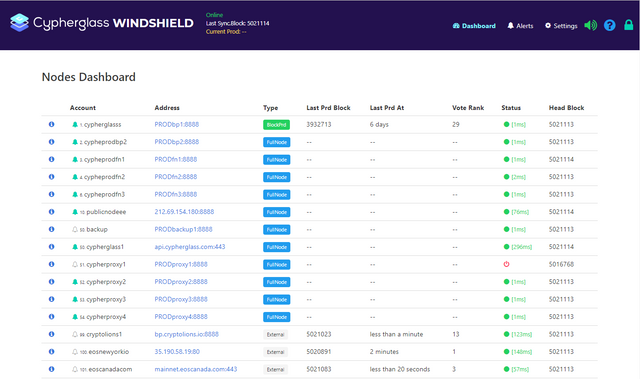Screen dimensions: 640x379
Task: Toggle the green sound speaker icon
Action: [x=590, y=25]
